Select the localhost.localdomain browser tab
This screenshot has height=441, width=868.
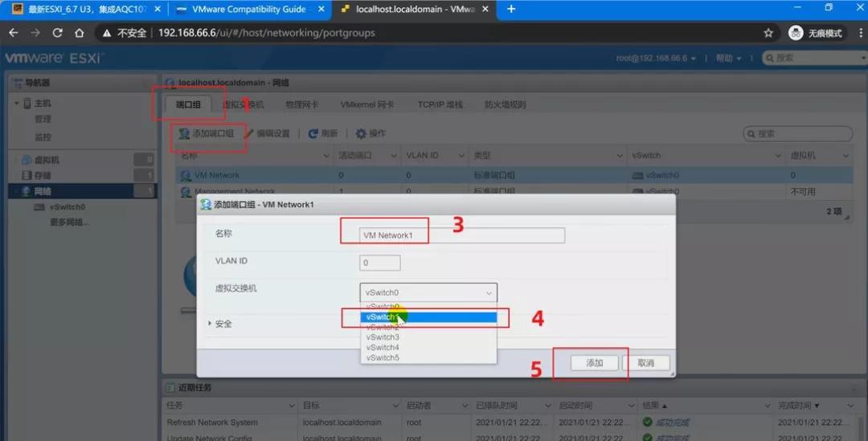[415, 10]
